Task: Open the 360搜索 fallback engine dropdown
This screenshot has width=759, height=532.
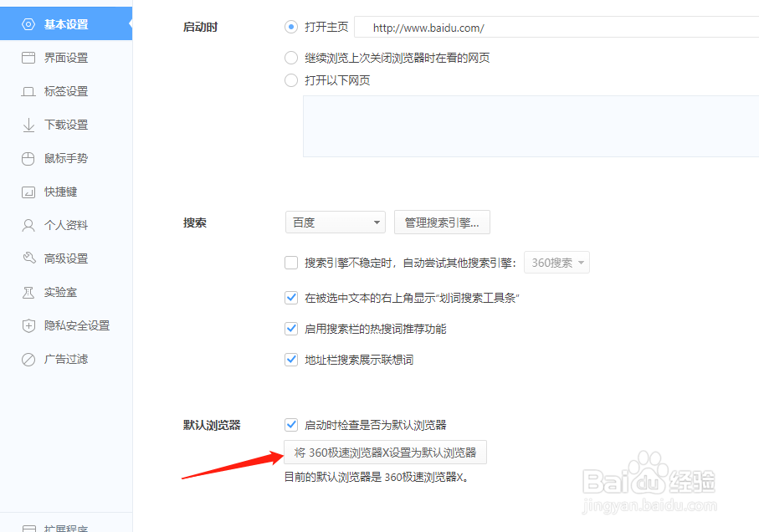Action: [556, 263]
